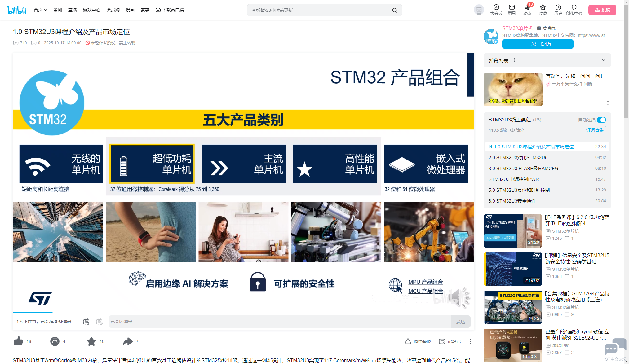Expand the 弹幕列表 panel chevron
This screenshot has width=629, height=364.
click(604, 60)
